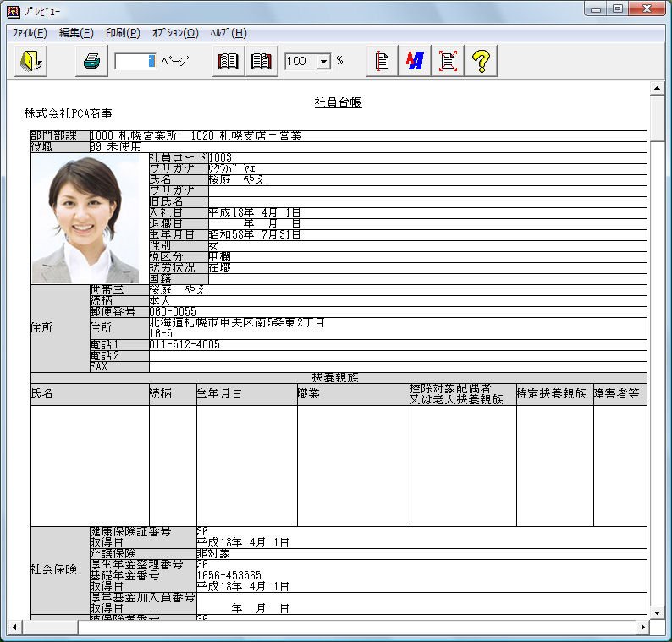Click the 健康保険証番号 label
This screenshot has height=642, width=672.
pyautogui.click(x=130, y=532)
